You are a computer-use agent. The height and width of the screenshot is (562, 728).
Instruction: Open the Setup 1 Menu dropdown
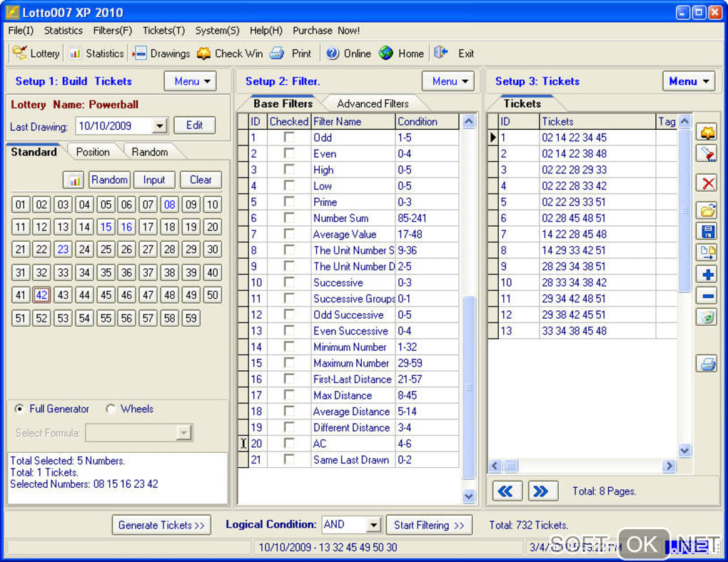pos(191,81)
